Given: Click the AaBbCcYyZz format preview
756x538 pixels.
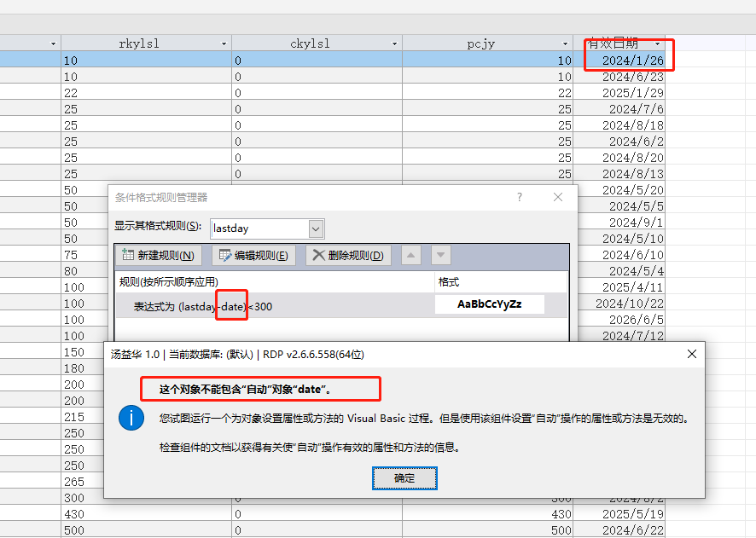Looking at the screenshot, I should (x=490, y=304).
